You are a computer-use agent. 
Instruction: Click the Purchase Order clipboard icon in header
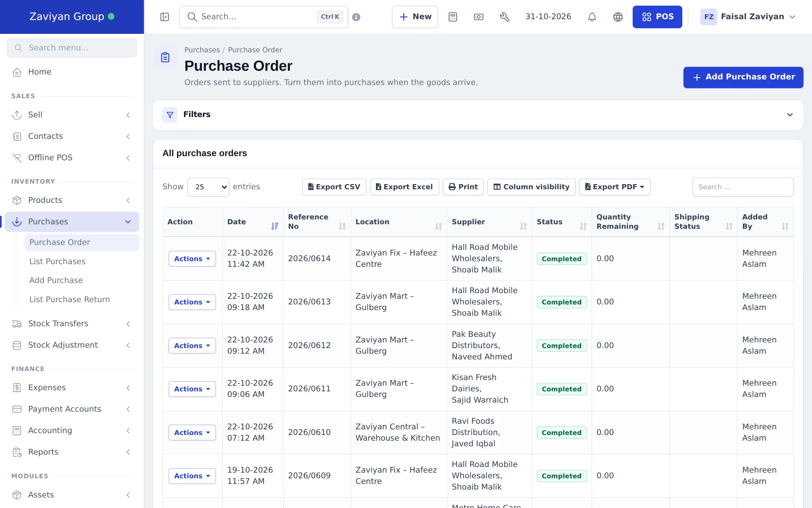(165, 58)
